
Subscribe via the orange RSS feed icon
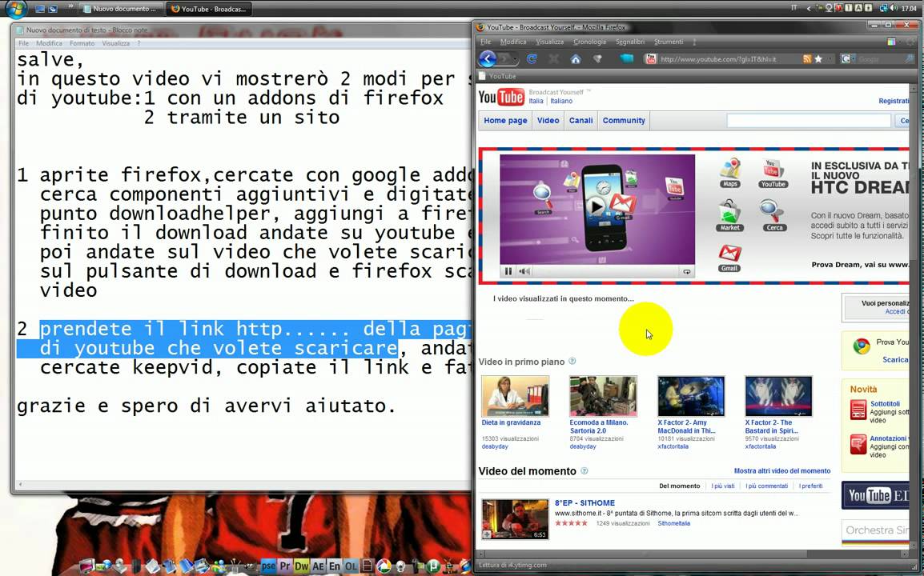point(807,59)
